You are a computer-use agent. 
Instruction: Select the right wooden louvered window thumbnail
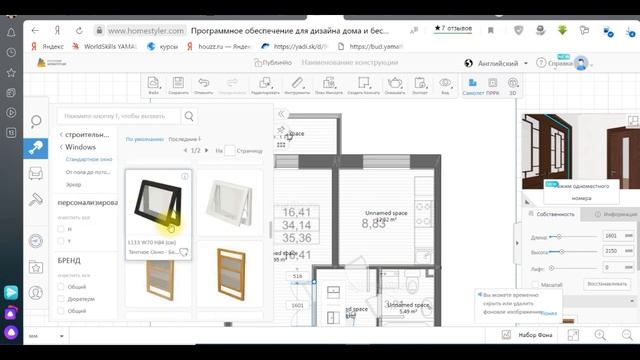pyautogui.click(x=230, y=273)
